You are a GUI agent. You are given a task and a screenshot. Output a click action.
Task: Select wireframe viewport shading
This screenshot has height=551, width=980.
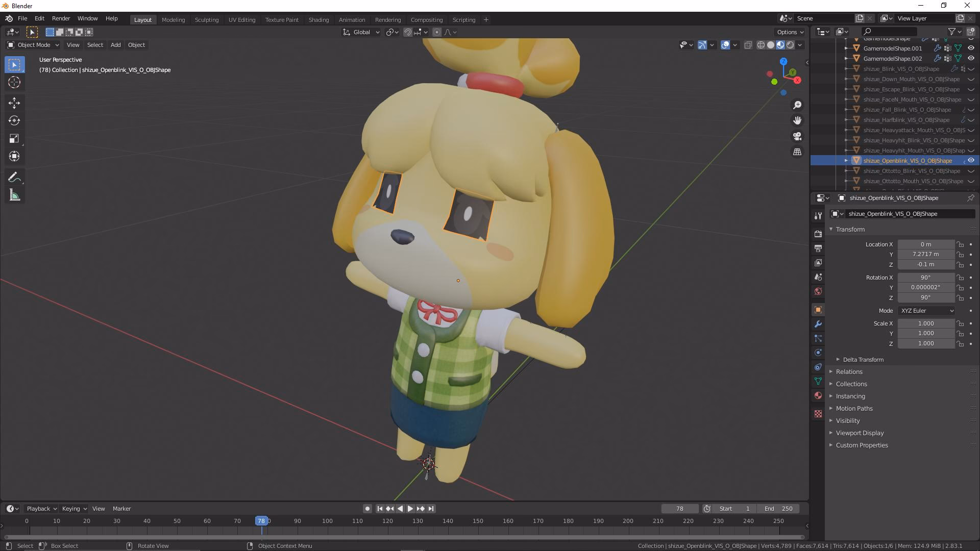[761, 45]
